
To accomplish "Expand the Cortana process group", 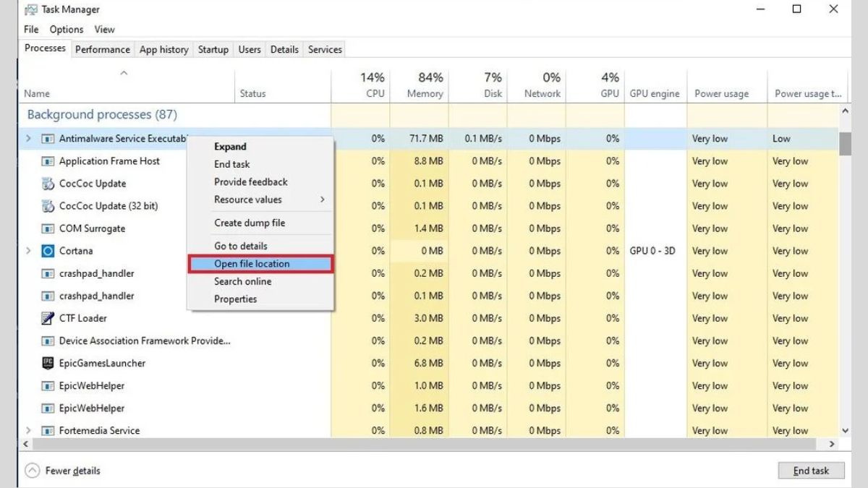I will point(27,251).
